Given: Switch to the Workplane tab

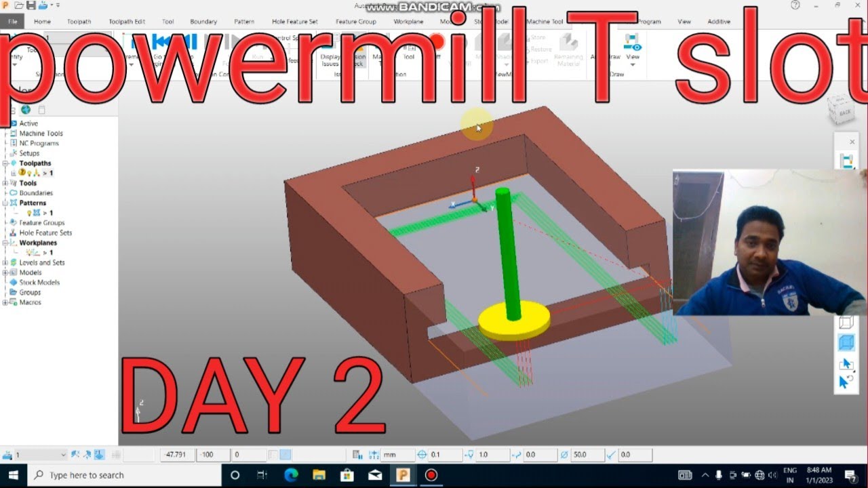Looking at the screenshot, I should pos(408,22).
